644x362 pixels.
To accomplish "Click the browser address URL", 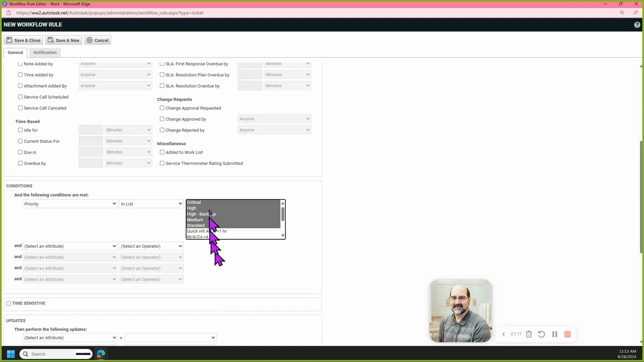I will coord(110,13).
